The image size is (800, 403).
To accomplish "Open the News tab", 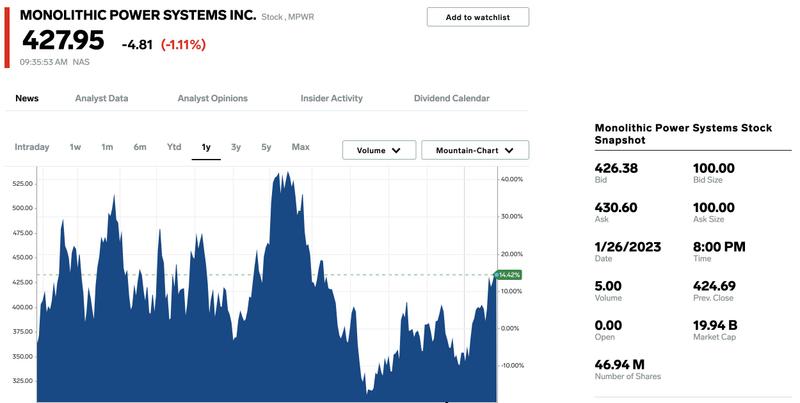I will (27, 98).
